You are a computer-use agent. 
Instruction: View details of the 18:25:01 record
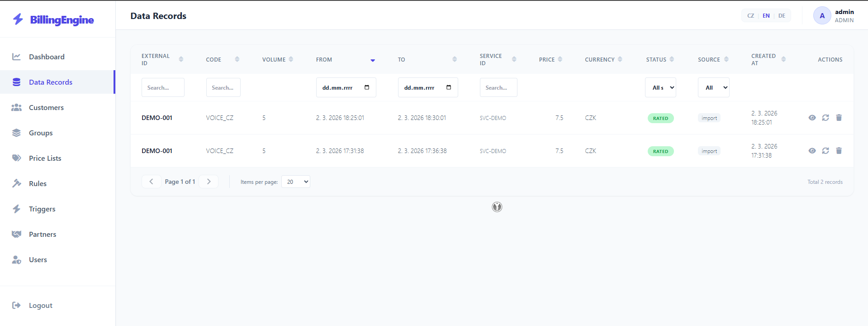point(812,118)
